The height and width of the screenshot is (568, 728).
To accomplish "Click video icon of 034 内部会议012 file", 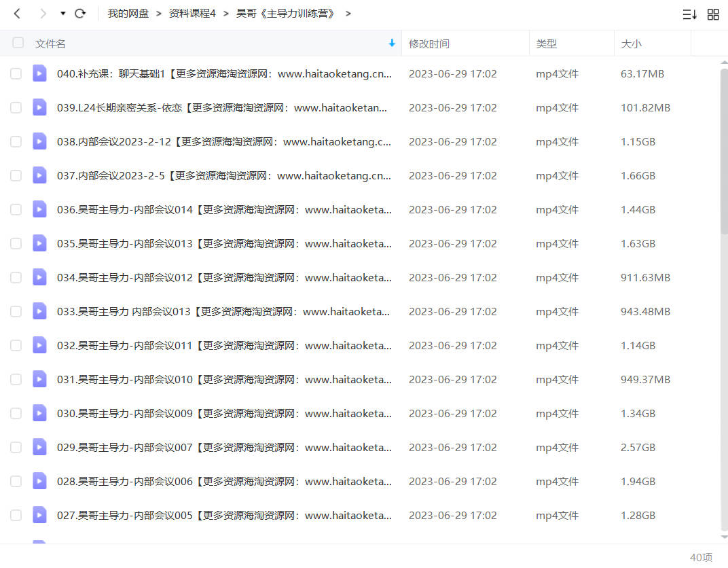I will [39, 277].
